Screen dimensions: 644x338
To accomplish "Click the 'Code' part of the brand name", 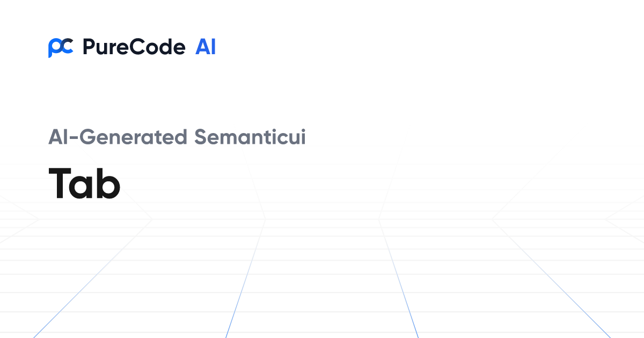I will [x=158, y=47].
